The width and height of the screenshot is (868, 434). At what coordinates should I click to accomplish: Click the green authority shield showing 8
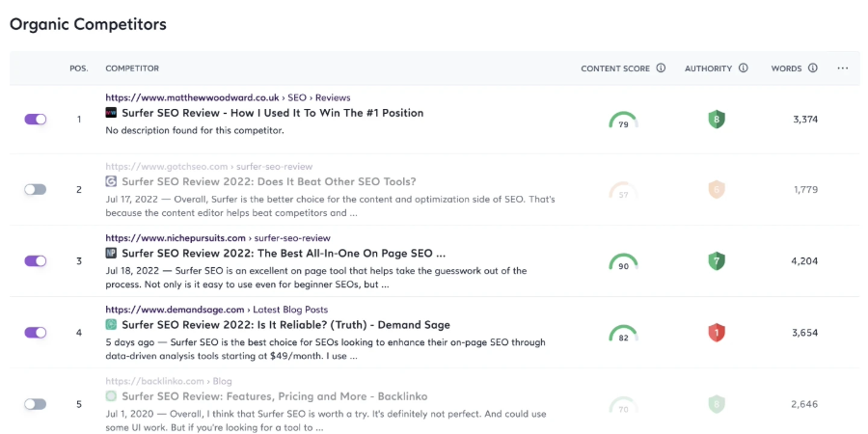[717, 120]
